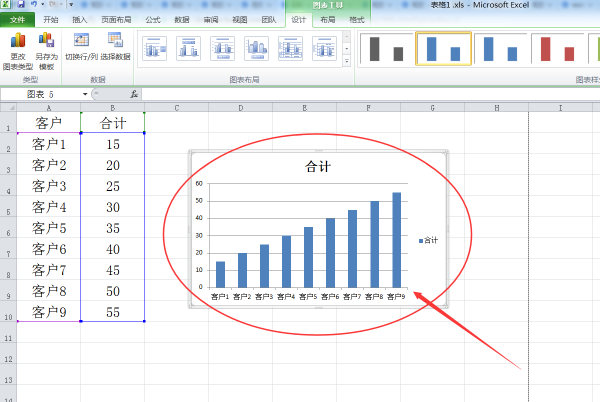Select row 11 header

[8, 332]
